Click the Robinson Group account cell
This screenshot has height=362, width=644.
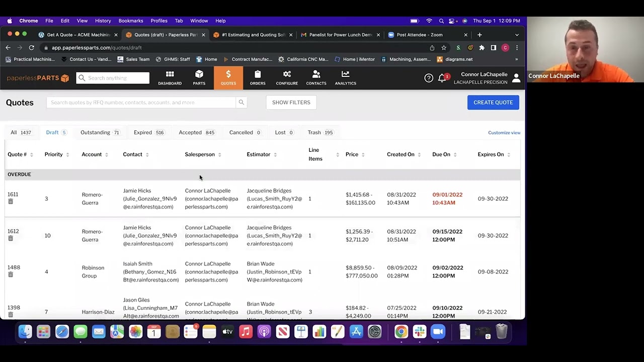pyautogui.click(x=93, y=272)
